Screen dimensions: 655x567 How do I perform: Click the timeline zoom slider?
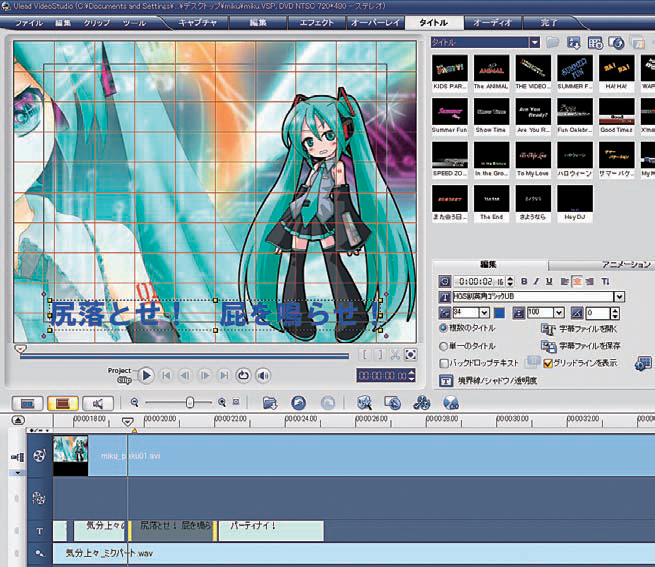[x=190, y=402]
